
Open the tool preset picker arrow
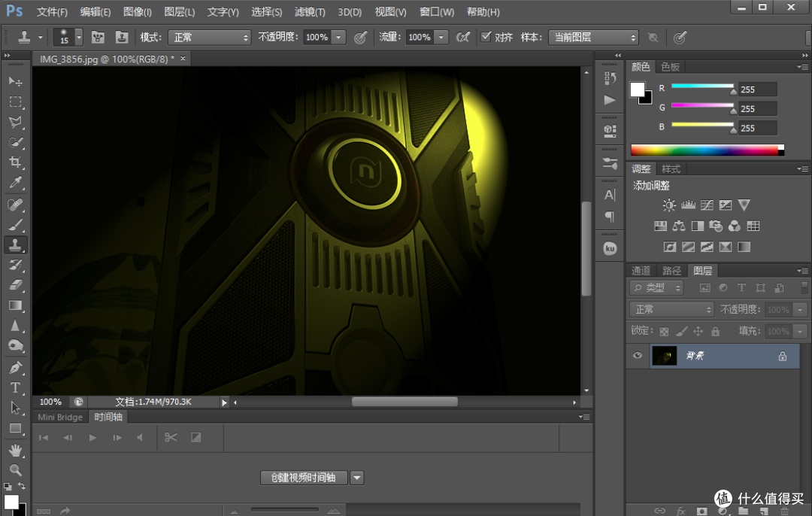coord(41,38)
